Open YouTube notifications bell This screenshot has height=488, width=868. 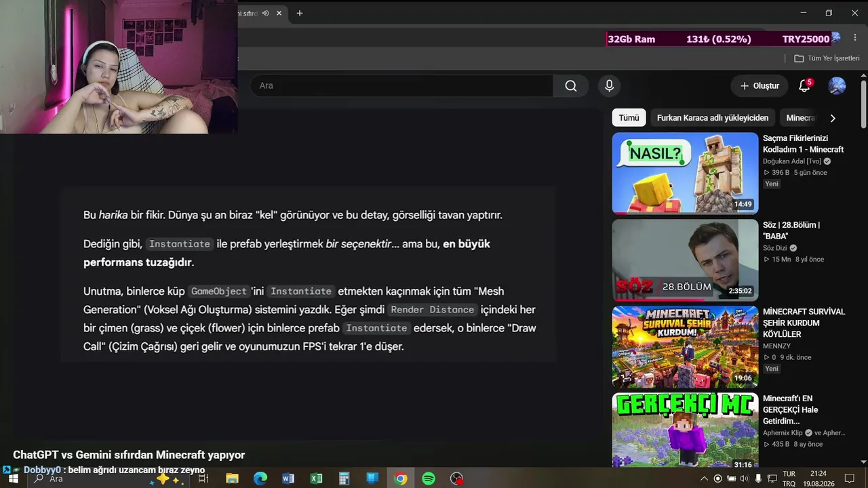(x=804, y=86)
